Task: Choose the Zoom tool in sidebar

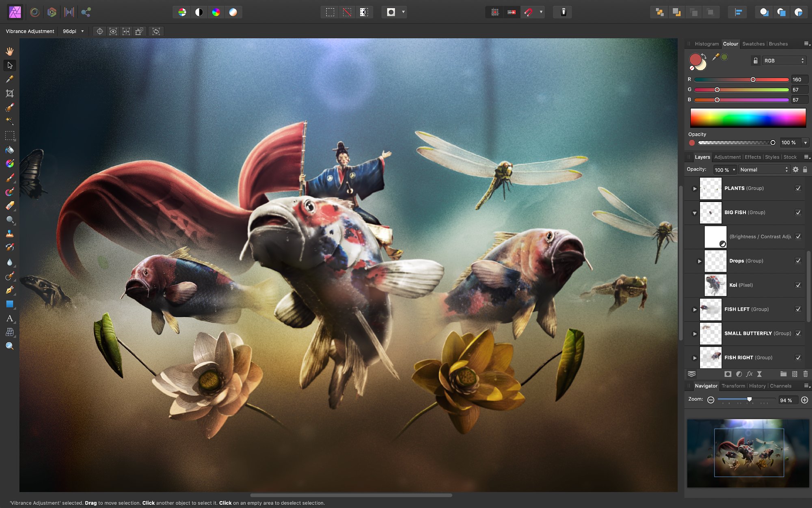Action: point(10,346)
